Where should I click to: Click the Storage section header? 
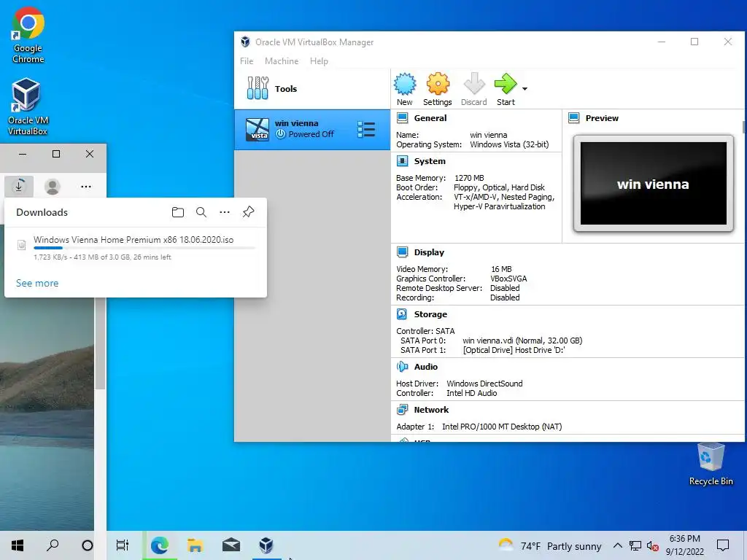(430, 314)
